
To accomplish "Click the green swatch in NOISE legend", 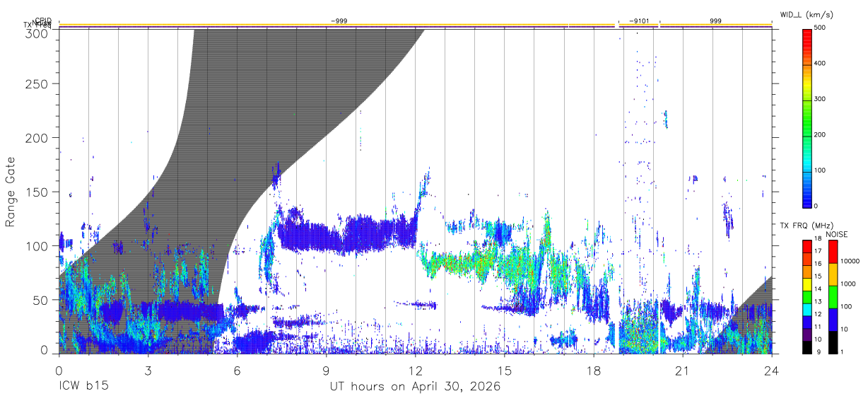I will click(x=832, y=297).
